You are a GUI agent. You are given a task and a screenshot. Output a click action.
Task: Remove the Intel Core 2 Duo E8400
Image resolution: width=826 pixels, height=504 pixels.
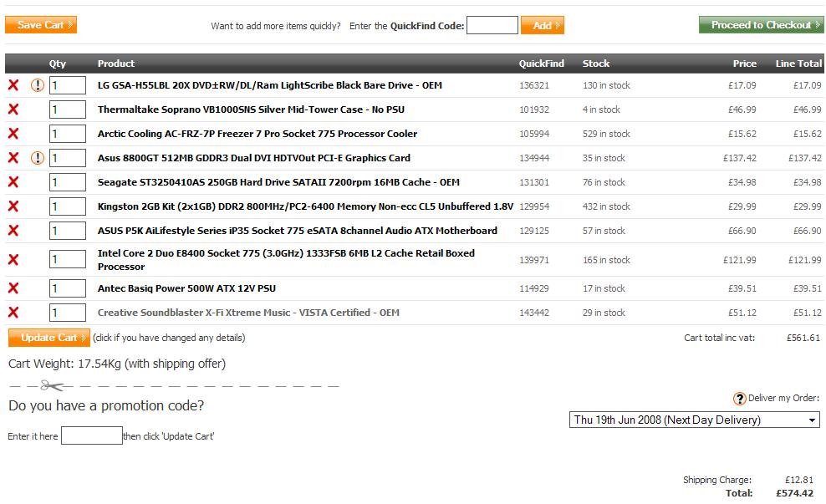pyautogui.click(x=13, y=259)
